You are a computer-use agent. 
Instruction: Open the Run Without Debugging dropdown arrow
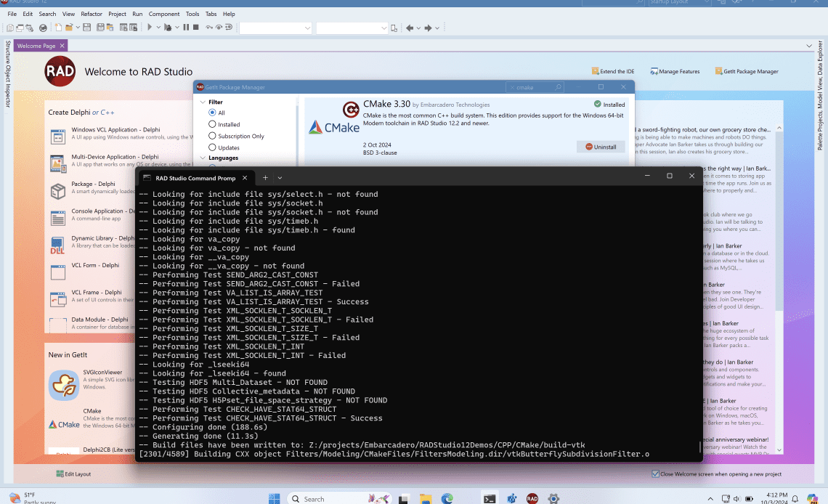(177, 28)
